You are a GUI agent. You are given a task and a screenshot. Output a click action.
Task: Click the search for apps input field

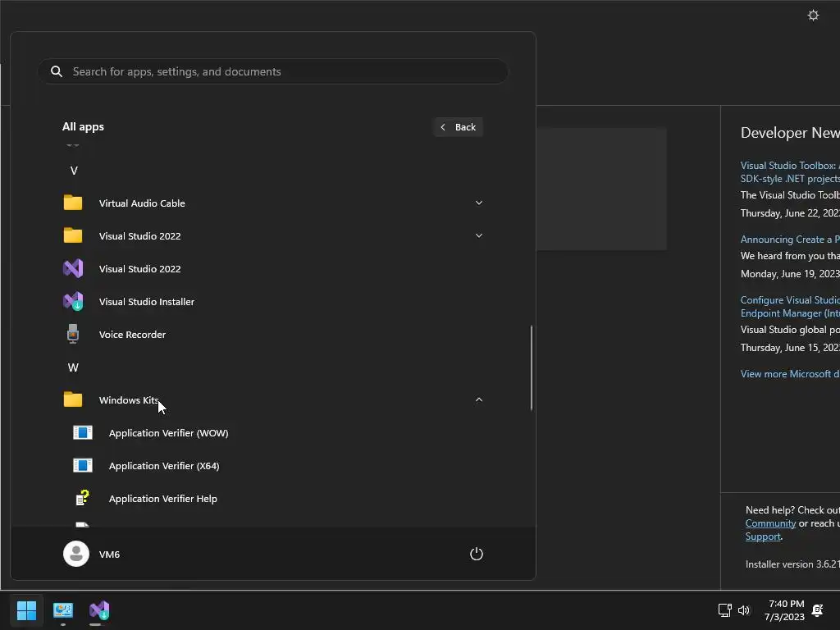point(272,71)
